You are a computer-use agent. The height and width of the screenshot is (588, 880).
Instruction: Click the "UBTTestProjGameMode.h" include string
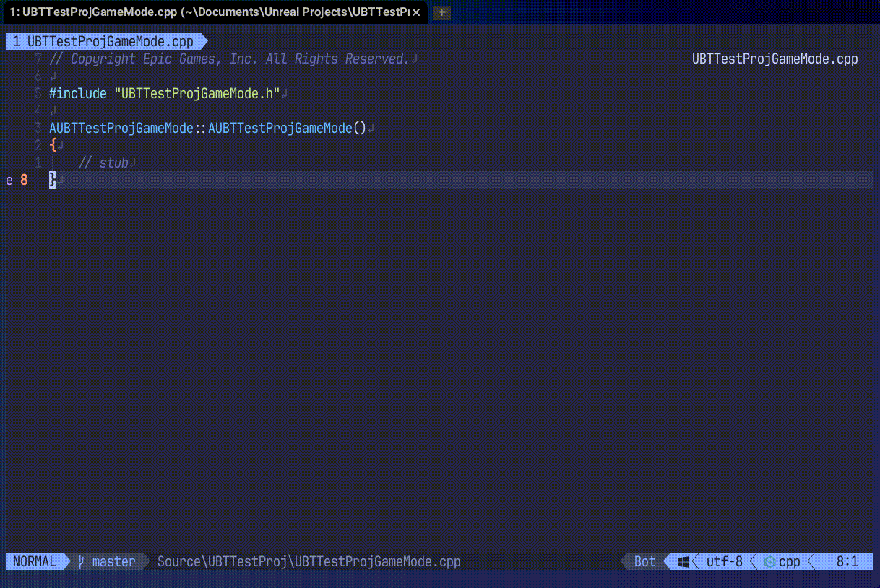(x=197, y=93)
